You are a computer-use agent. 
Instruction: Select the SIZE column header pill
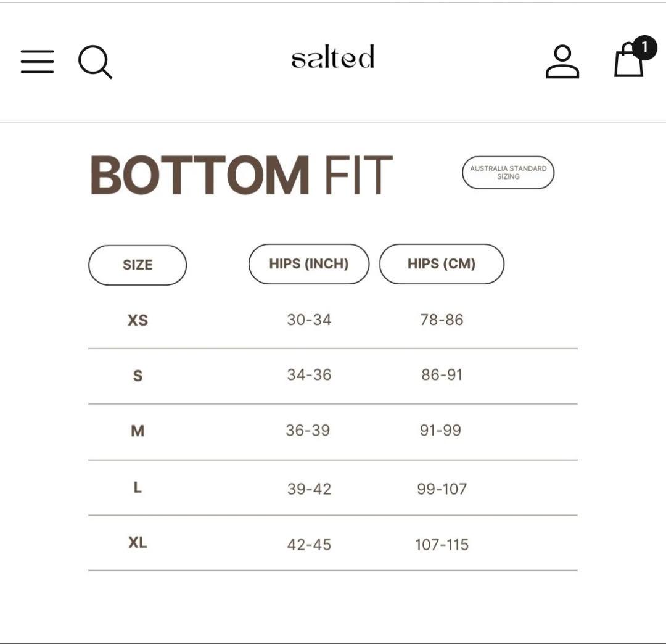coord(138,264)
